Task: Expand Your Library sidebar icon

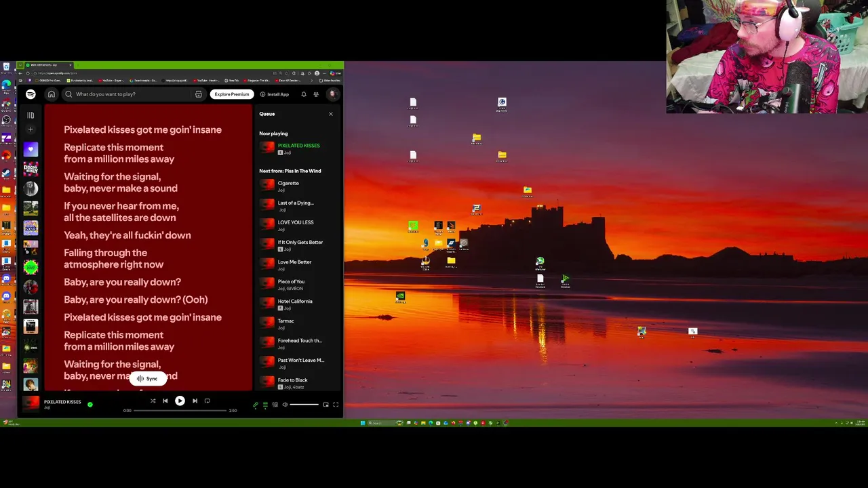Action: coord(31,115)
